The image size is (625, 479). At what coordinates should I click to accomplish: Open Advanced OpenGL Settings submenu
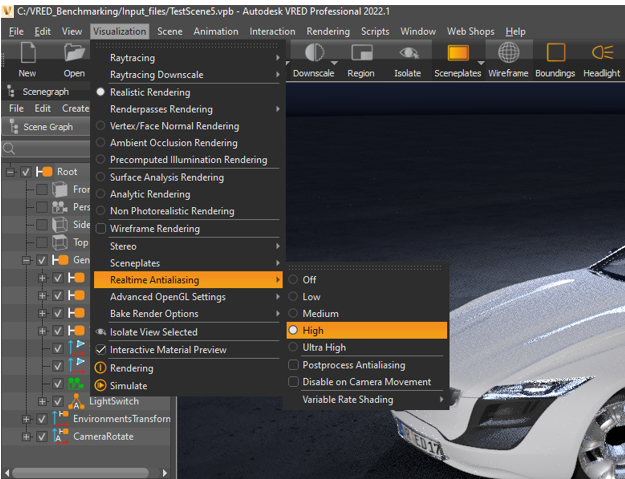(167, 297)
